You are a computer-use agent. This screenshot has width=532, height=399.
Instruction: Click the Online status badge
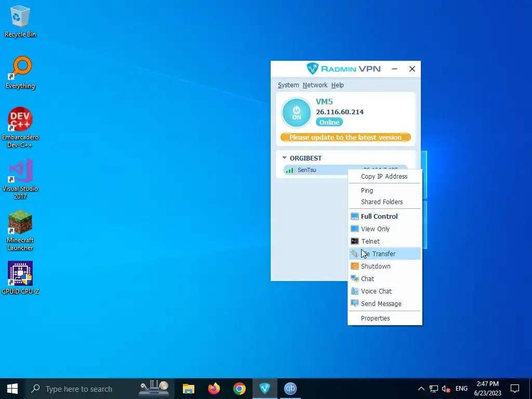(x=329, y=122)
